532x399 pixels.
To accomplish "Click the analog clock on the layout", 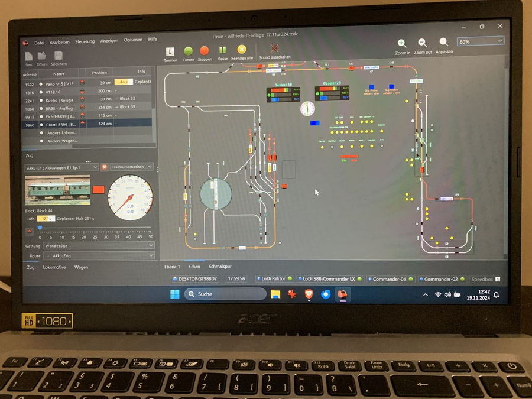I will pyautogui.click(x=307, y=109).
